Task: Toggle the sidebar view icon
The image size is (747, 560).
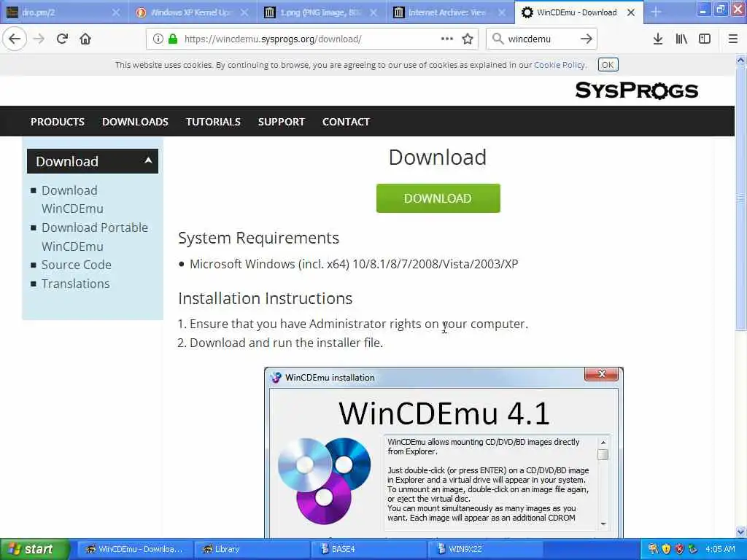Action: point(705,39)
